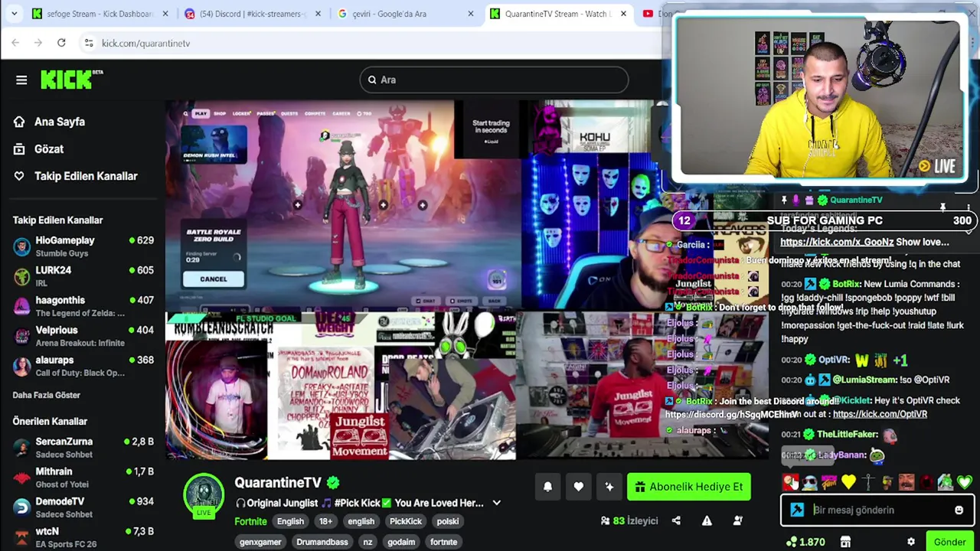The image size is (980, 551).
Task: Open LURK24 followed channel
Action: point(83,276)
